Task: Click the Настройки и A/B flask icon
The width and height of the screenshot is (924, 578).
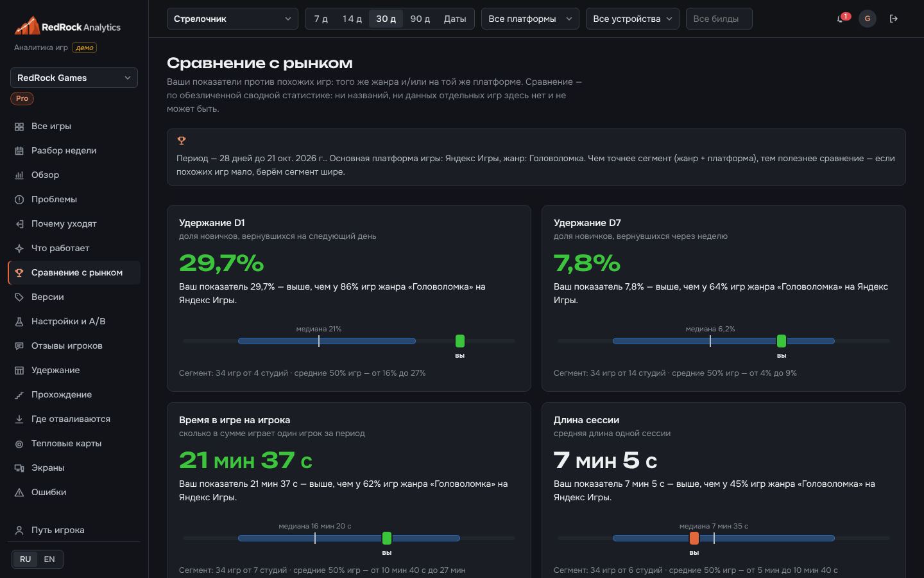Action: tap(19, 322)
